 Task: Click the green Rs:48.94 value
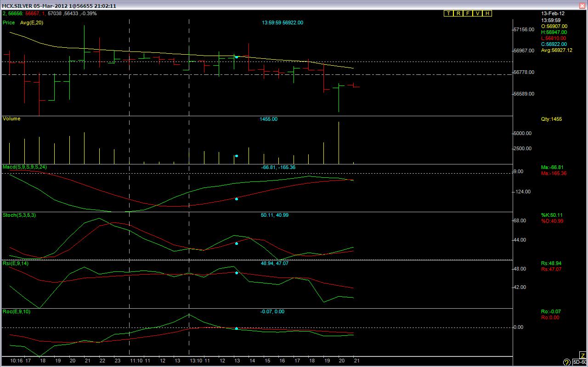(551, 264)
